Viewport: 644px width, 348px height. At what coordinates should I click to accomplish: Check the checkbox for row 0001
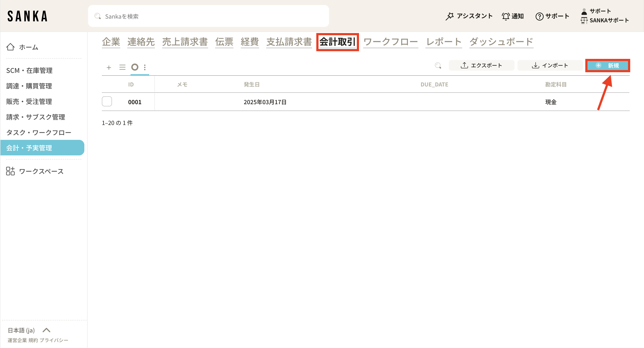point(107,101)
